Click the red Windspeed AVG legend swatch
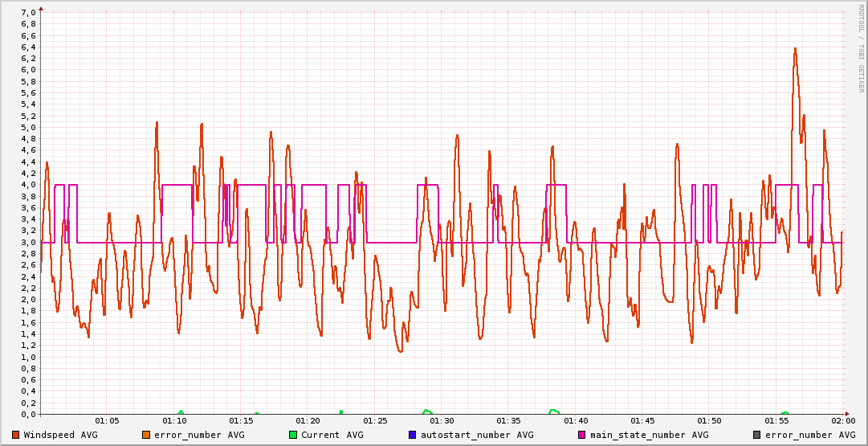The width and height of the screenshot is (868, 446). click(15, 435)
